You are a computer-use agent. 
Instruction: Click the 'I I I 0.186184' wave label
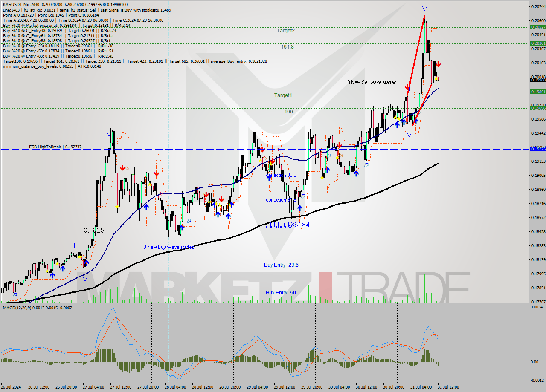pyautogui.click(x=289, y=224)
